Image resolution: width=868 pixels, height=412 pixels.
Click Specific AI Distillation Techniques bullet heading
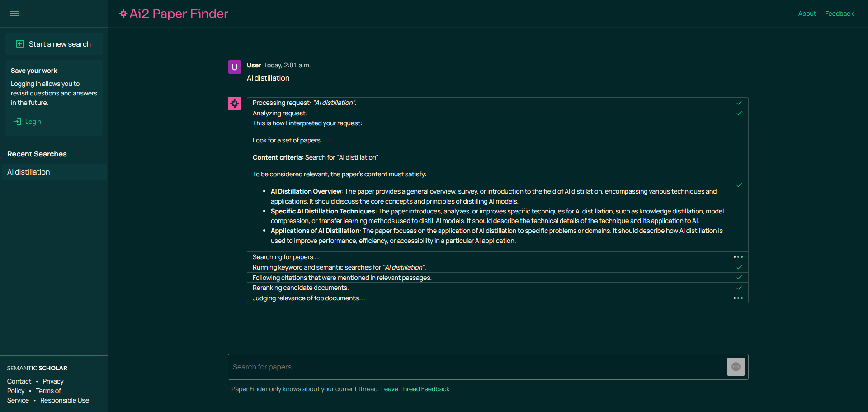point(323,211)
